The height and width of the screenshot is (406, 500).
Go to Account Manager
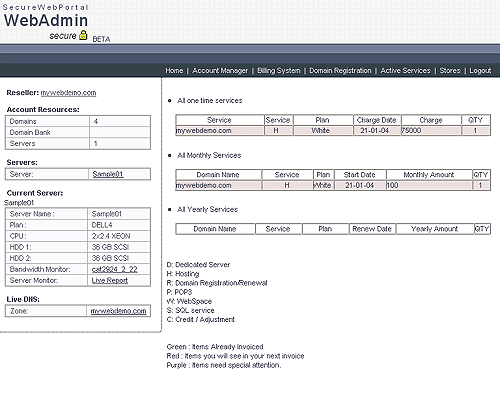(x=220, y=71)
